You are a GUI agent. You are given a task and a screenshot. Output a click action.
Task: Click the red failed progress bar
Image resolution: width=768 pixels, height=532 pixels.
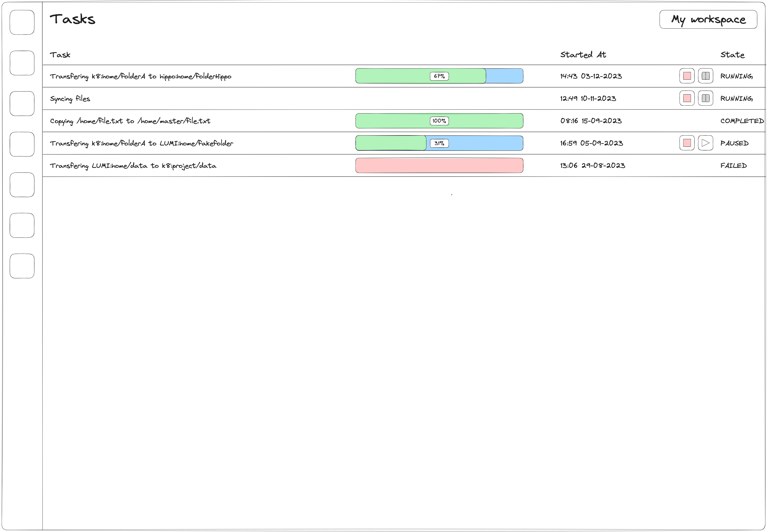(x=439, y=166)
